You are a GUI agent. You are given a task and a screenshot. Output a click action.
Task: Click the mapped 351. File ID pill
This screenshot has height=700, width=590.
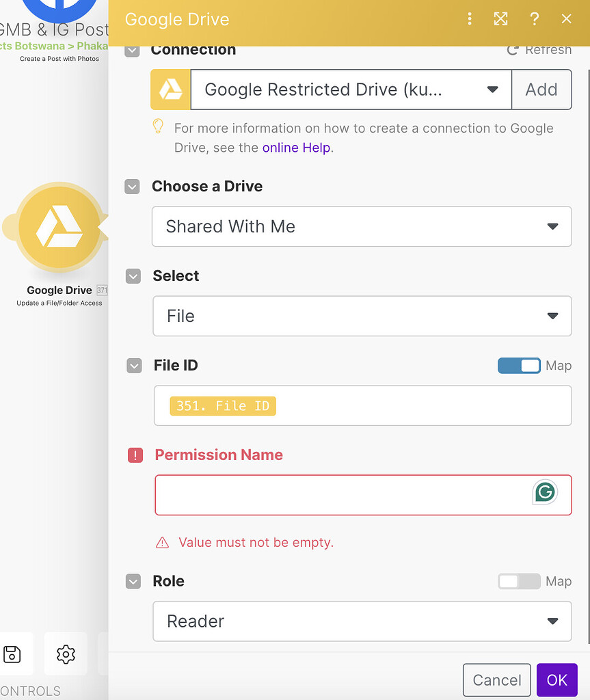222,405
